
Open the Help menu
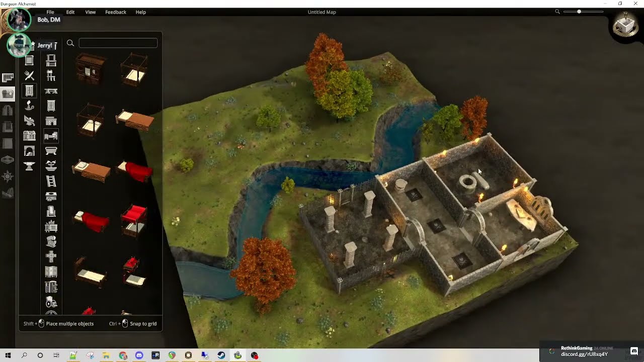pyautogui.click(x=141, y=12)
